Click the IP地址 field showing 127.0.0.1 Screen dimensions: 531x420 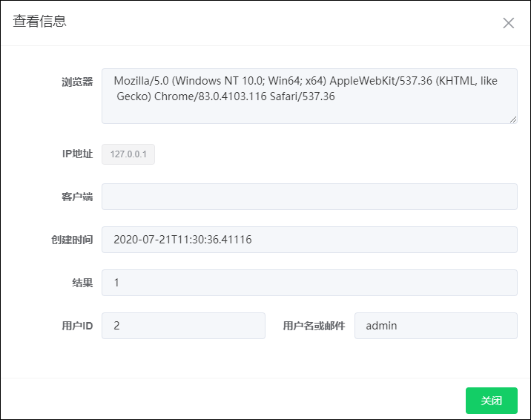pyautogui.click(x=128, y=154)
